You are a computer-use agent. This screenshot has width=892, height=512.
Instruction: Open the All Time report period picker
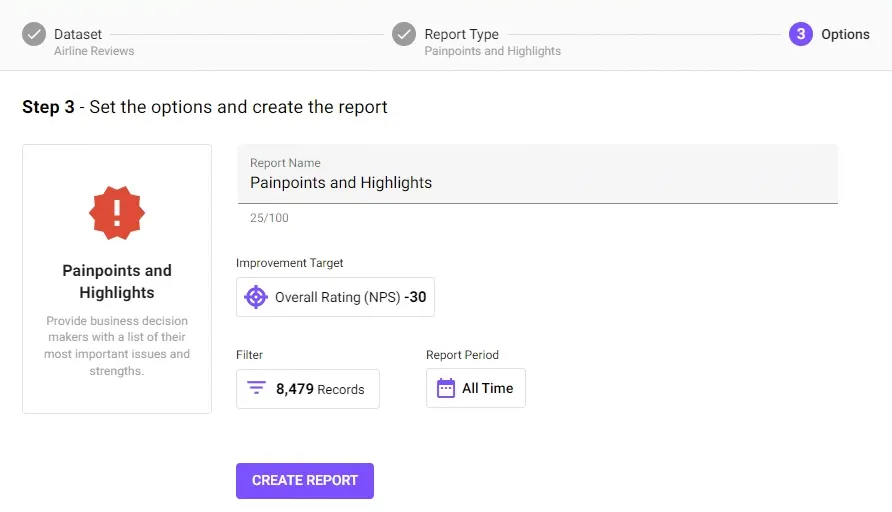point(476,388)
